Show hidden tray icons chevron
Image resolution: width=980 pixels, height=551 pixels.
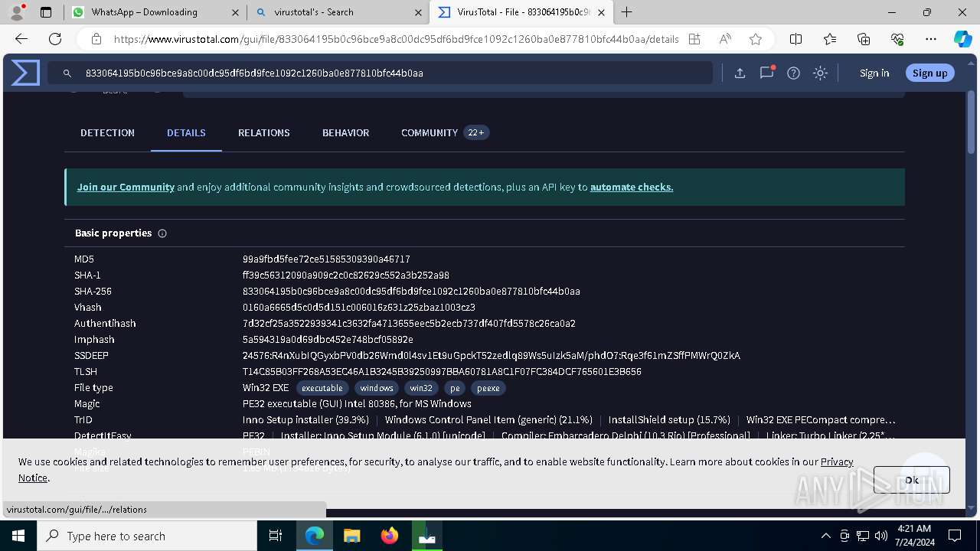click(x=825, y=536)
